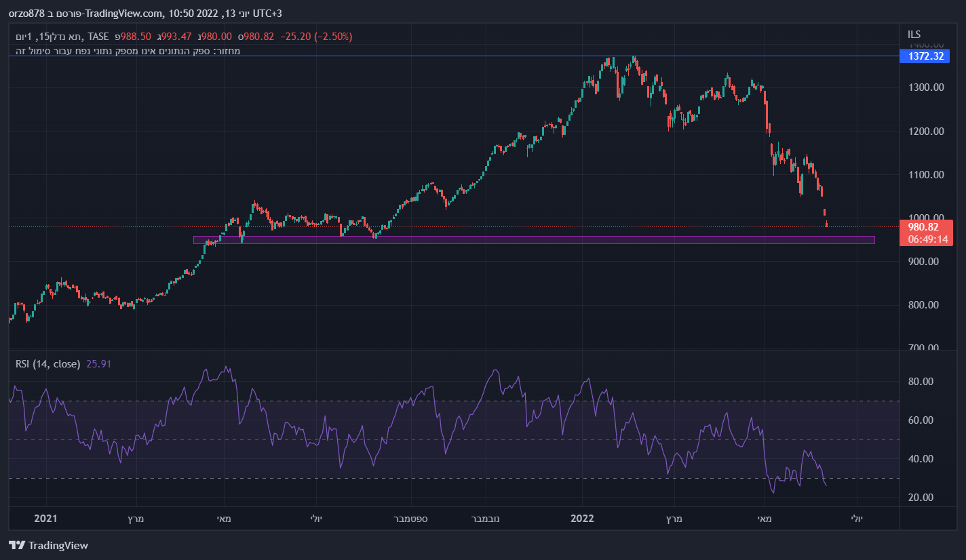This screenshot has width=966, height=560.
Task: Click the 80.00 RSI scale label
Action: click(x=920, y=382)
